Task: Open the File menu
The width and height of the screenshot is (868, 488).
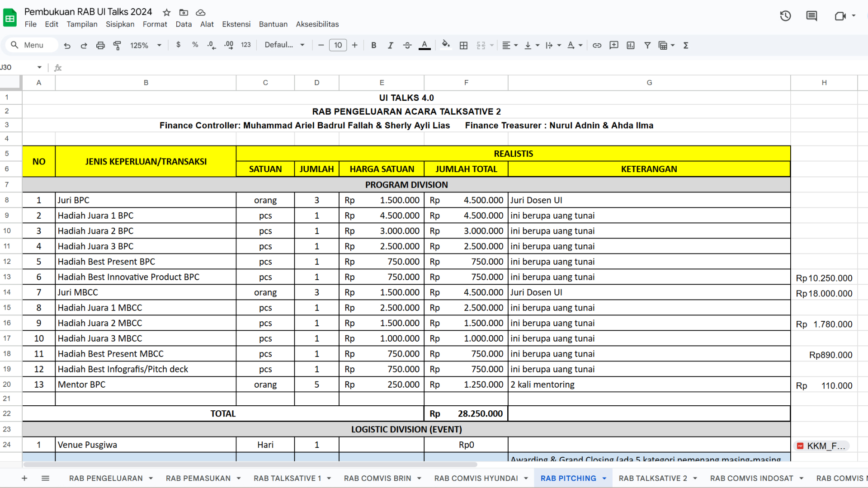Action: coord(31,24)
